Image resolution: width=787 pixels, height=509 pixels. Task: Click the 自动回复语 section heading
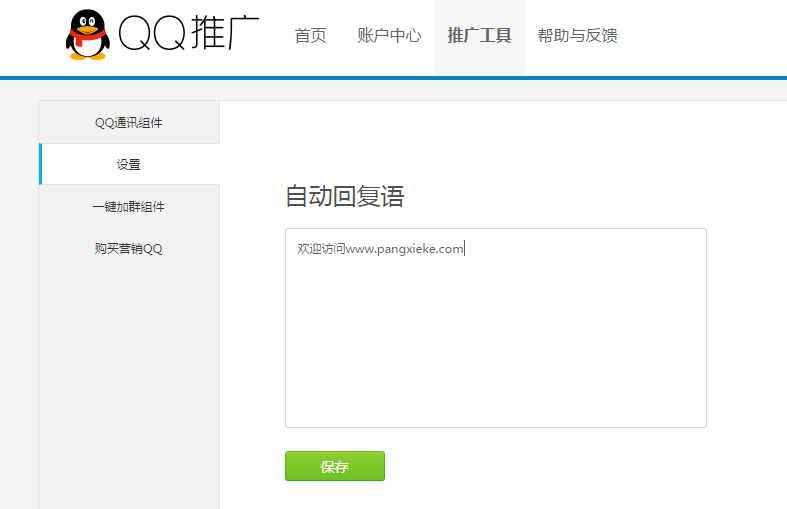345,196
